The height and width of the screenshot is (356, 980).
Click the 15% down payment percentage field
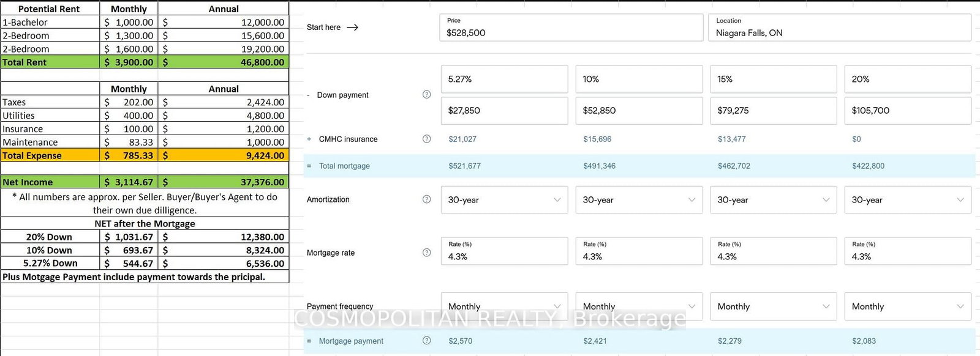pos(773,80)
